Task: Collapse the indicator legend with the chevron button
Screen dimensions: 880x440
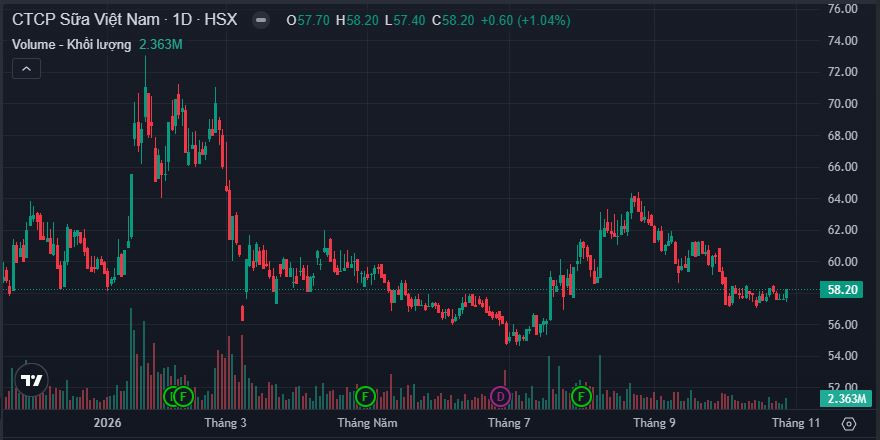Action: coord(26,69)
